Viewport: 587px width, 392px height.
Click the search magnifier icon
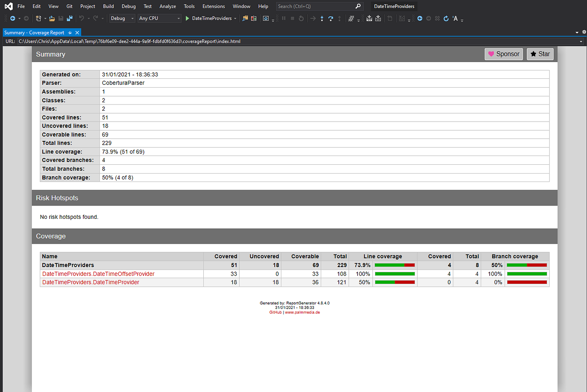pyautogui.click(x=358, y=6)
